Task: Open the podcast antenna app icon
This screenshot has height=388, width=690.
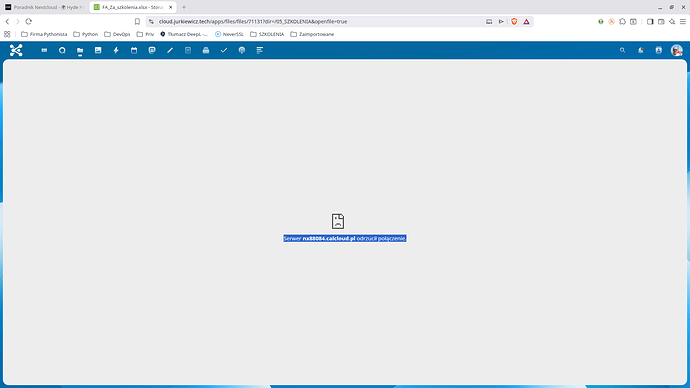Action: [x=242, y=50]
